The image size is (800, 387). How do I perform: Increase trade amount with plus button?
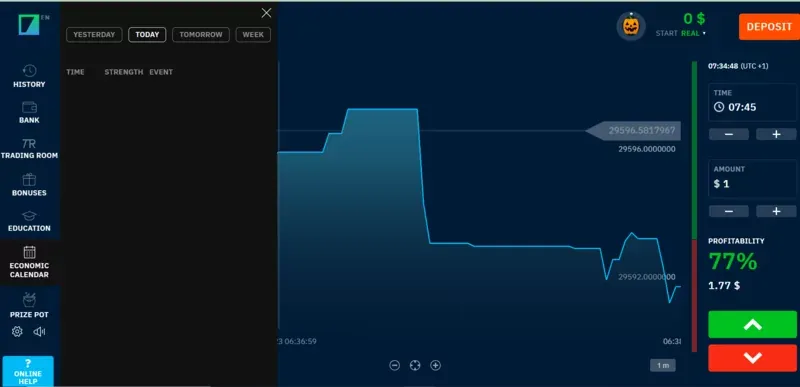coord(776,211)
